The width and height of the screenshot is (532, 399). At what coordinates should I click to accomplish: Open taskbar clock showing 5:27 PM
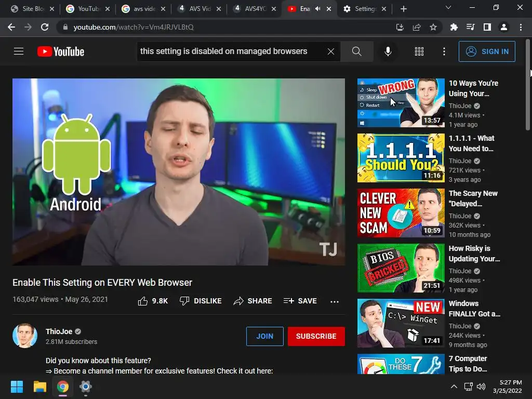coord(507,387)
